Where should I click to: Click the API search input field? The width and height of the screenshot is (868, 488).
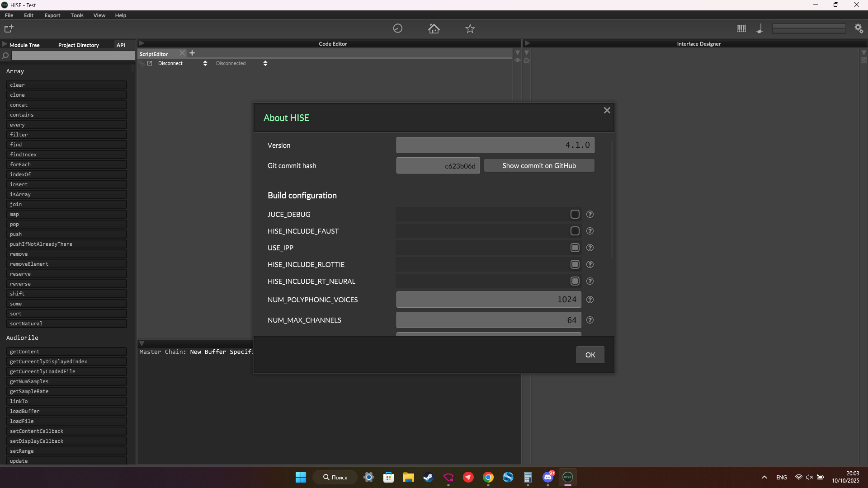(x=73, y=56)
